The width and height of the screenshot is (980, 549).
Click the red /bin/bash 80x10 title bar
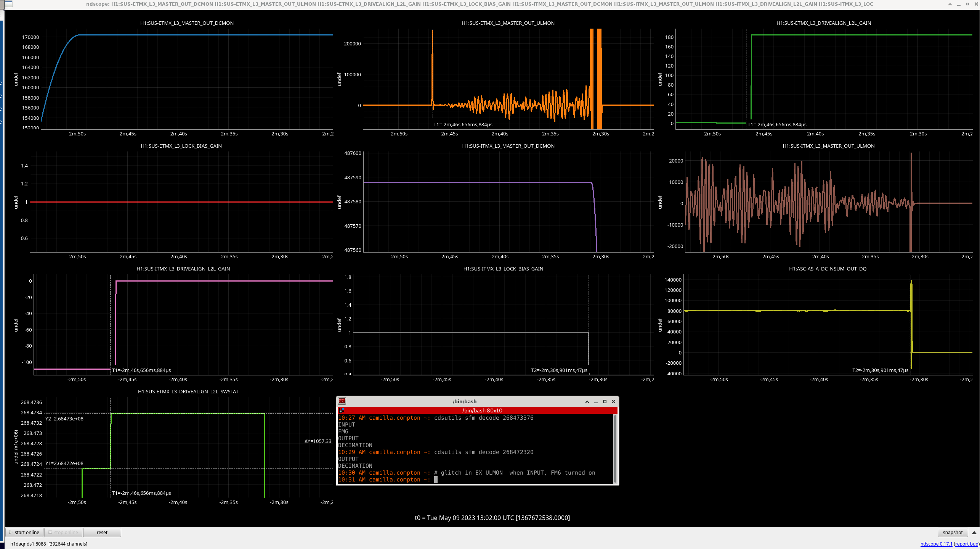pos(482,411)
